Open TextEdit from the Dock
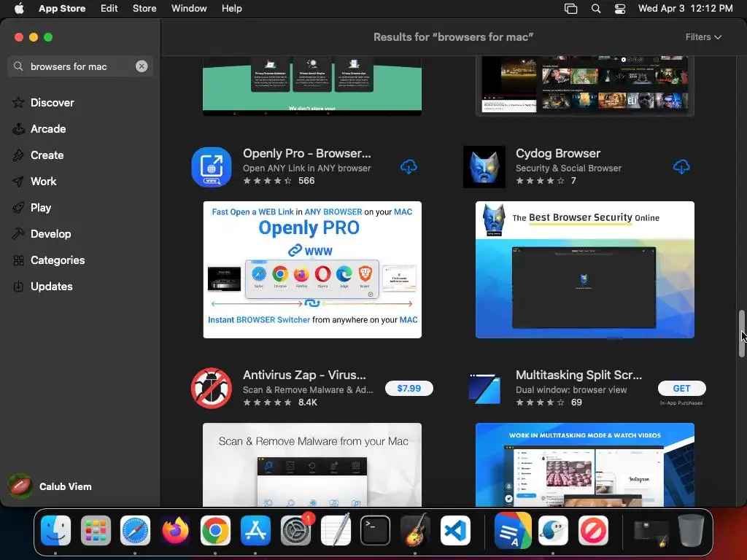The image size is (747, 560). click(x=336, y=530)
